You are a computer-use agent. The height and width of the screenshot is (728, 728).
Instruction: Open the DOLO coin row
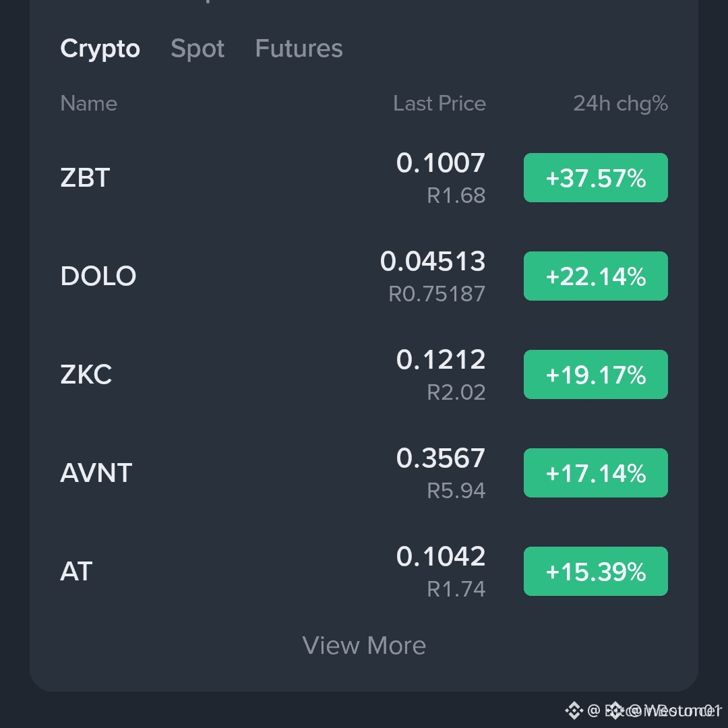[364, 276]
